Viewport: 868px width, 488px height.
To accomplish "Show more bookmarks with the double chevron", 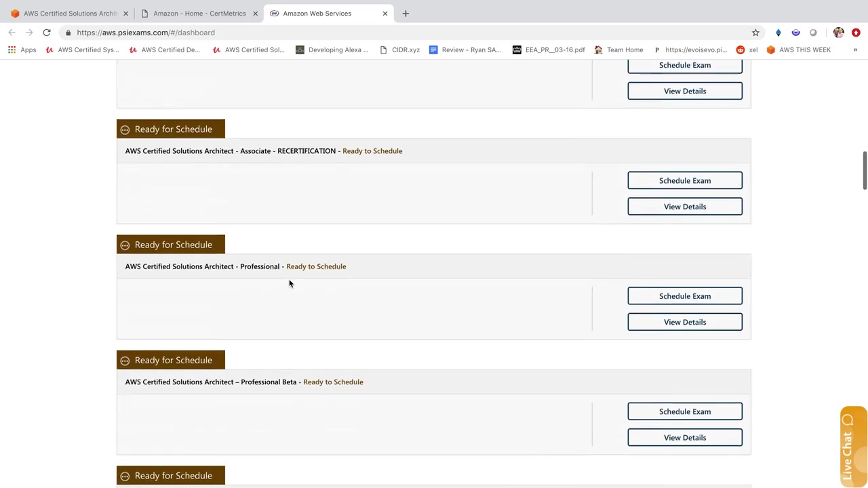I will pyautogui.click(x=855, y=49).
